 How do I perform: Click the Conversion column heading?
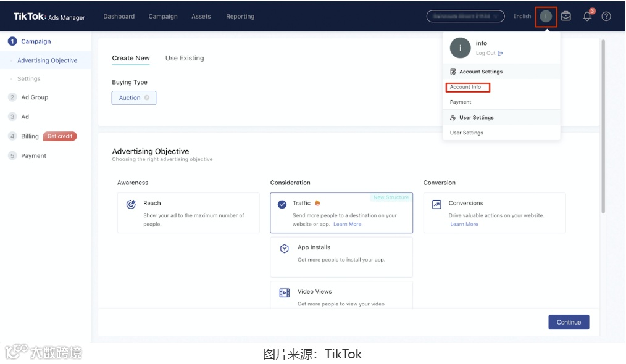click(439, 183)
